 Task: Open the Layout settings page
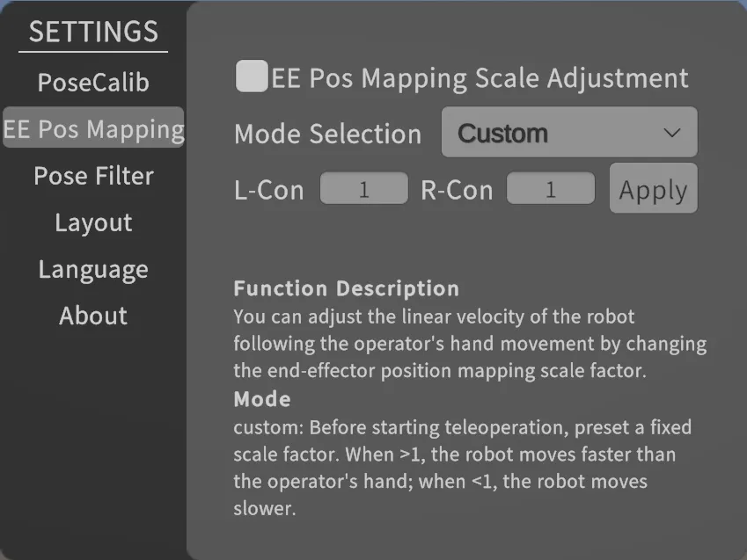(x=93, y=222)
